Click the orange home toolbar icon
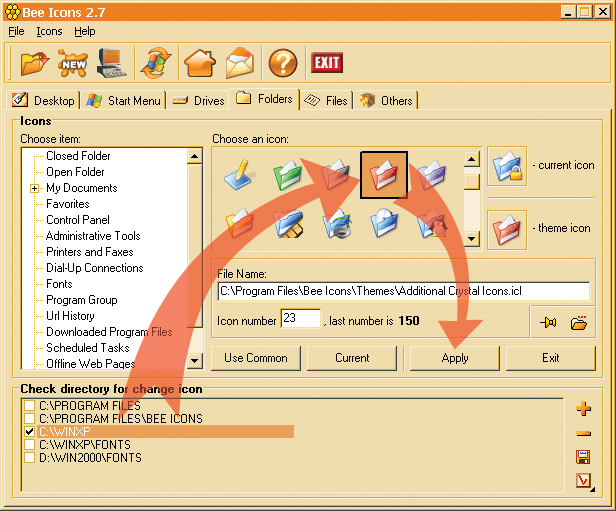 200,63
